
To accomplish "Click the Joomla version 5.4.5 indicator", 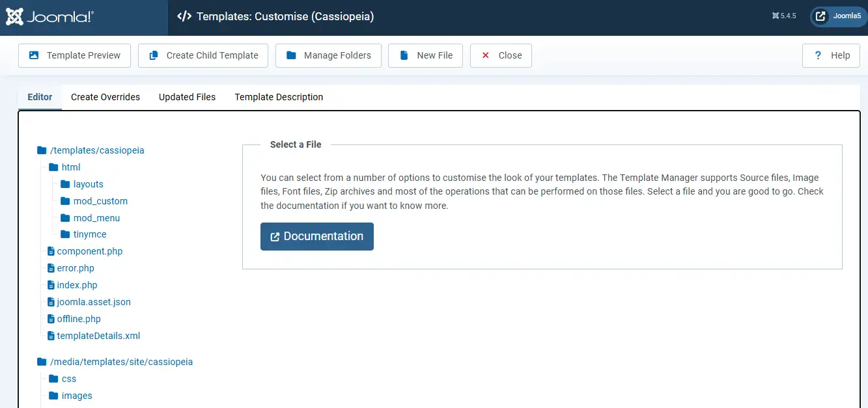I will tap(784, 16).
